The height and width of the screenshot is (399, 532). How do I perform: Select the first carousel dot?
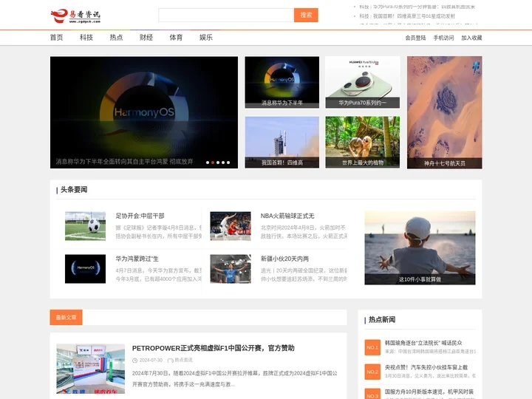click(208, 163)
